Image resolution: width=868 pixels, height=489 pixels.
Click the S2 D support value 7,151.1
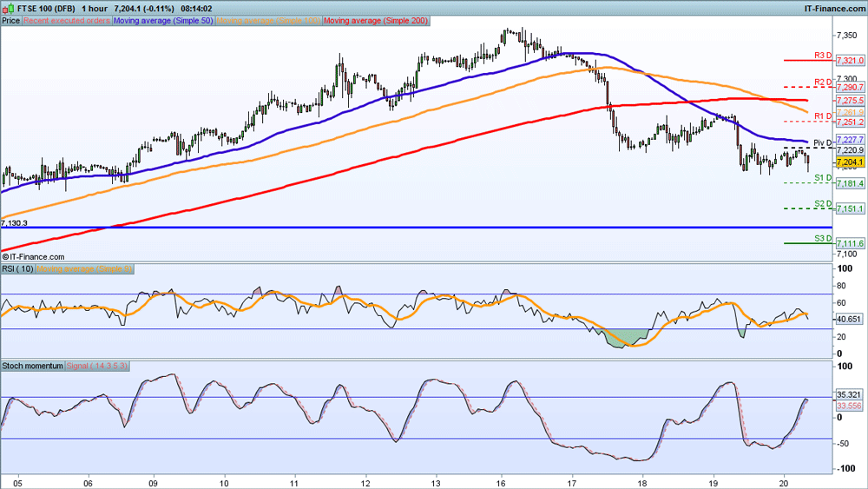pyautogui.click(x=850, y=208)
